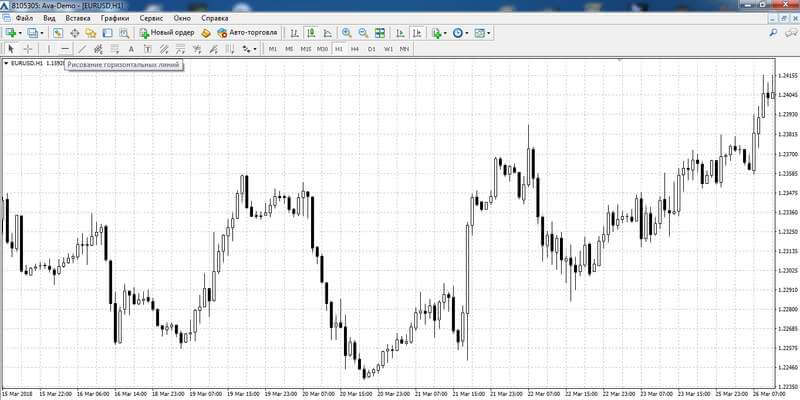Set timeframe to H1
Screen dimensions: 800x400
pyautogui.click(x=339, y=49)
